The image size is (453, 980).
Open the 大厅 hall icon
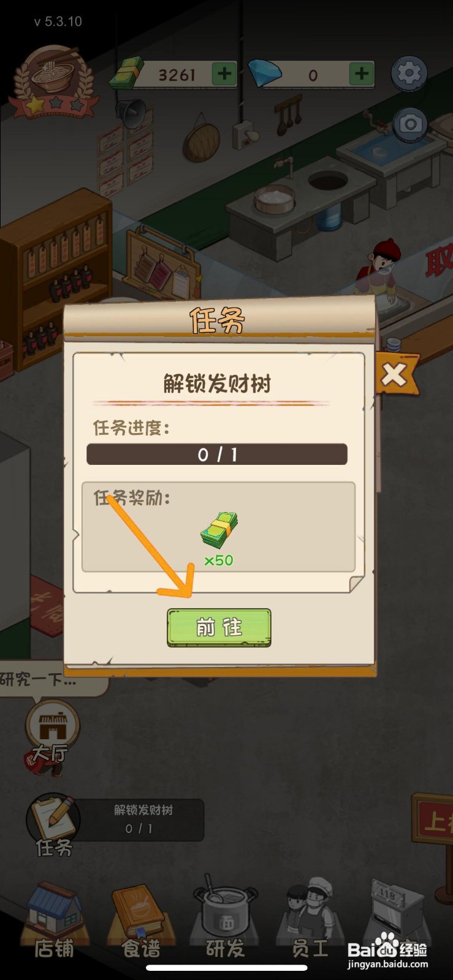(x=52, y=732)
